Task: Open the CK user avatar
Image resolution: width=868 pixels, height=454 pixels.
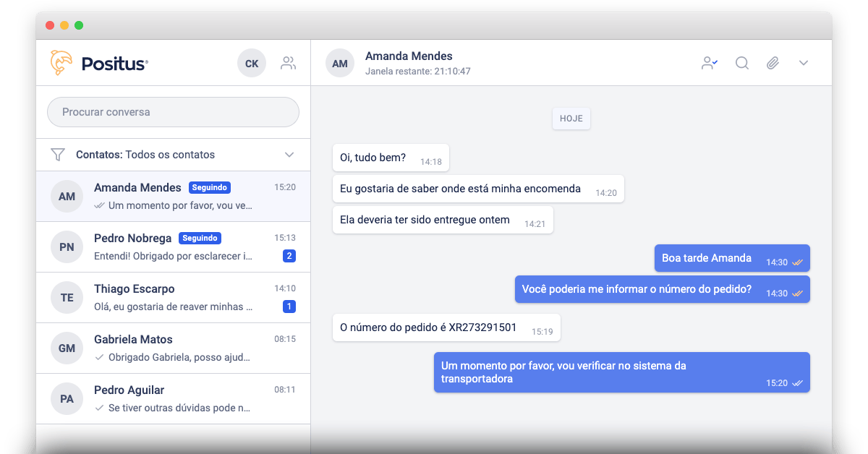Action: 252,64
